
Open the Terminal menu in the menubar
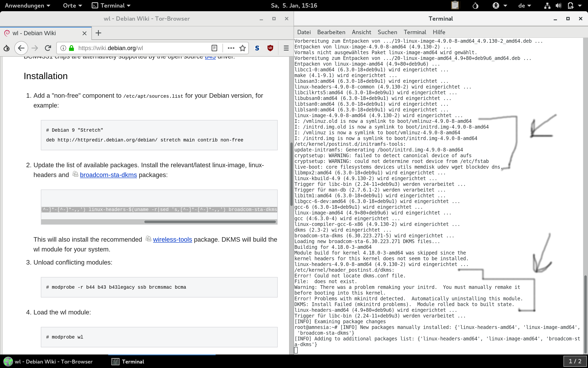pyautogui.click(x=415, y=32)
